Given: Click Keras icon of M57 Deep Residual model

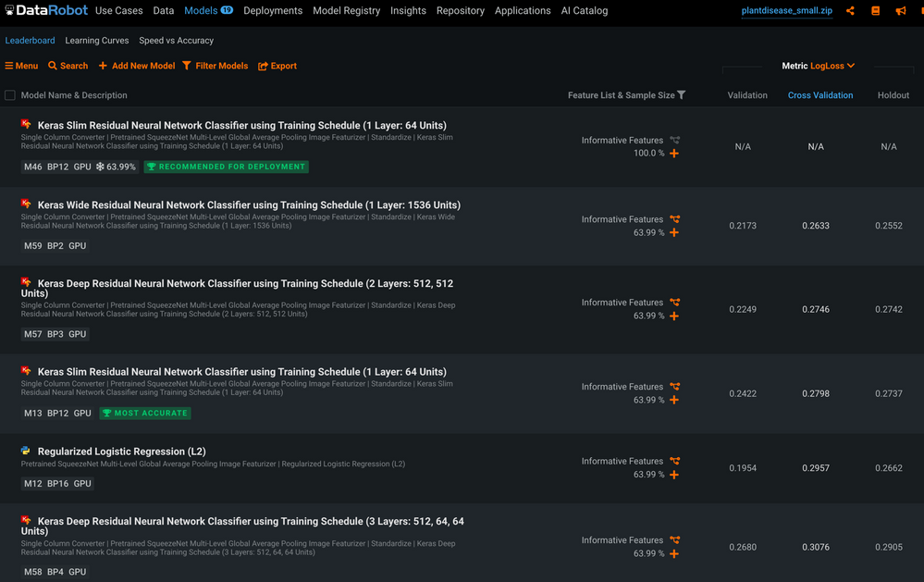Looking at the screenshot, I should [26, 282].
